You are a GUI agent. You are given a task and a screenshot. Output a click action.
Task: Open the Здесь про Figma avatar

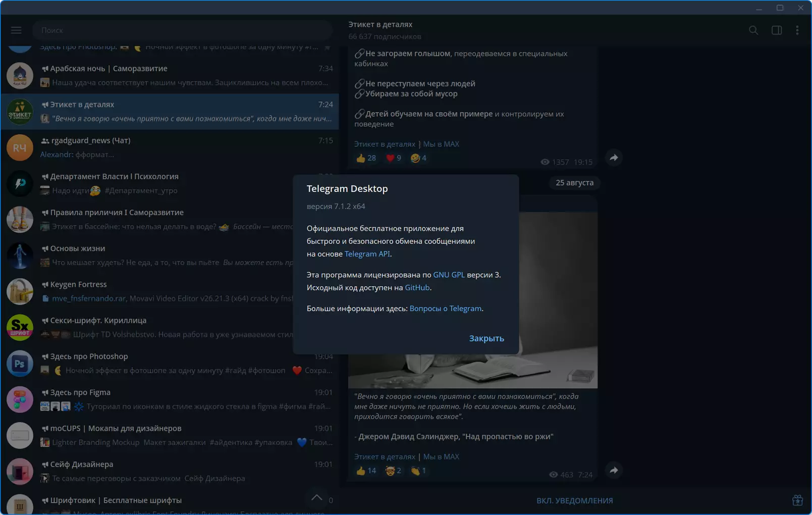tap(20, 399)
